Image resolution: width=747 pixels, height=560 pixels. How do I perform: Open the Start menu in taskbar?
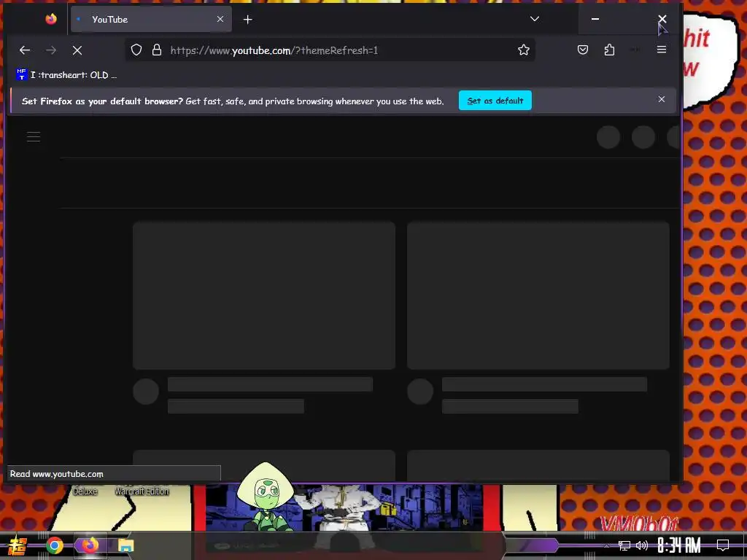click(x=18, y=545)
